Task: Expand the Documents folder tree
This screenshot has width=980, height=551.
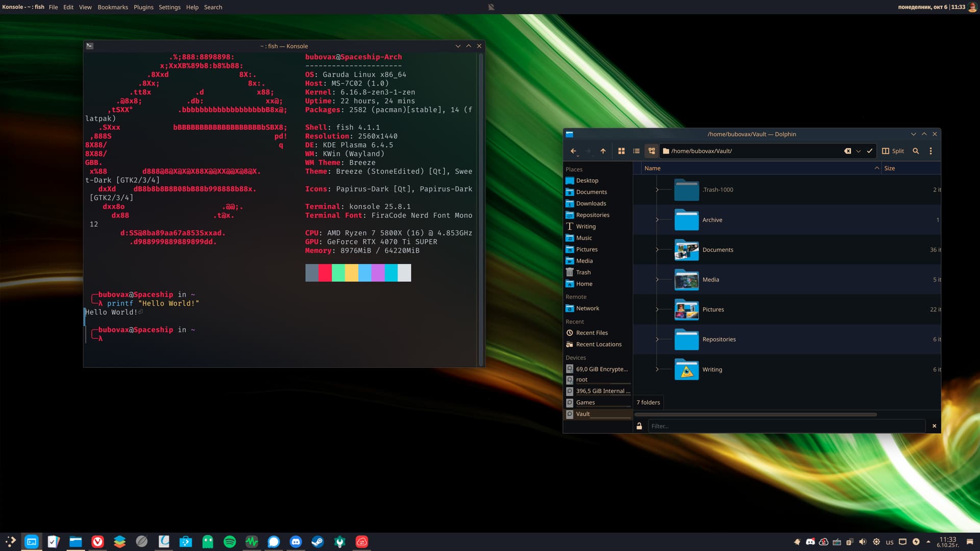Action: [x=657, y=249]
